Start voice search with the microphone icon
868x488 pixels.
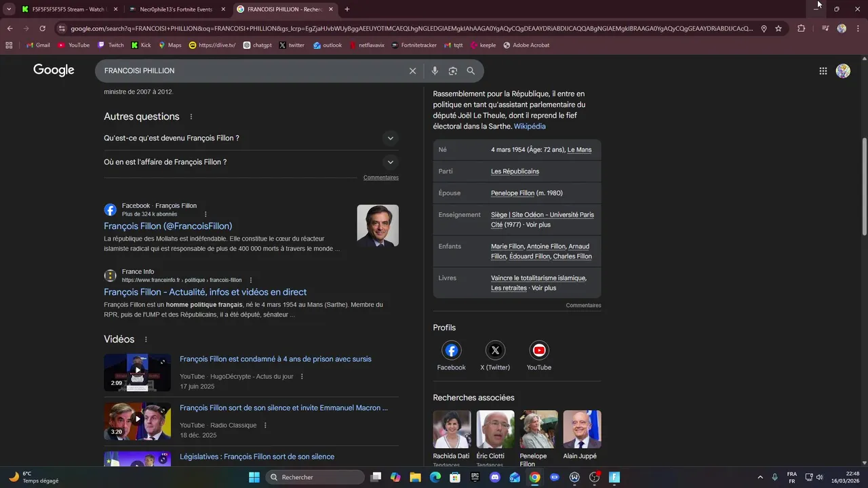[435, 70]
